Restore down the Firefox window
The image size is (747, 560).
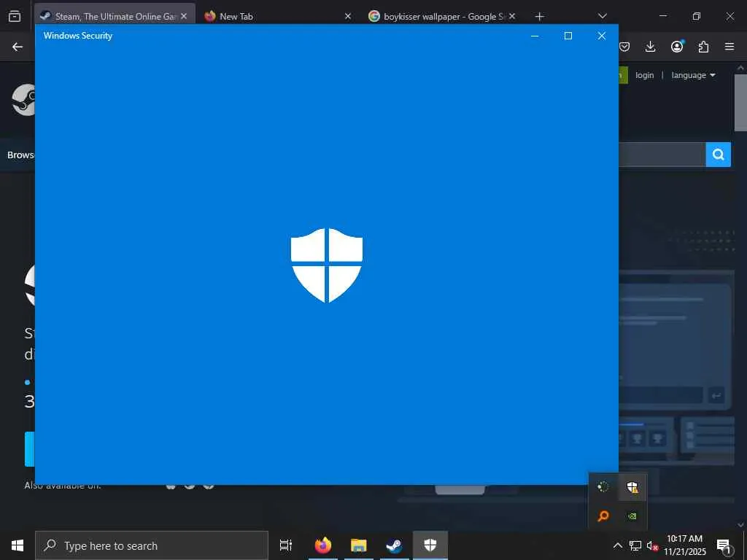tap(697, 16)
